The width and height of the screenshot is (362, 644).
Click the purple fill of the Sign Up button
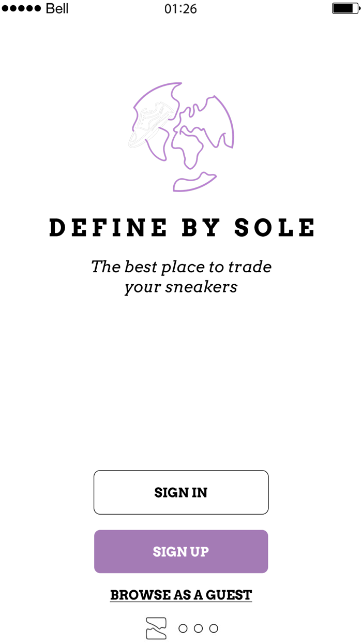tap(181, 551)
